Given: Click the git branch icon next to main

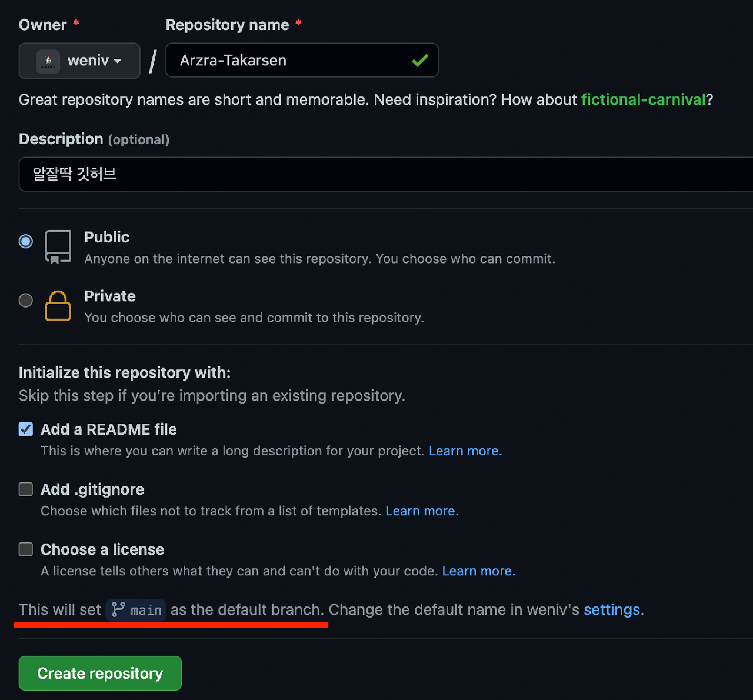Looking at the screenshot, I should (118, 609).
